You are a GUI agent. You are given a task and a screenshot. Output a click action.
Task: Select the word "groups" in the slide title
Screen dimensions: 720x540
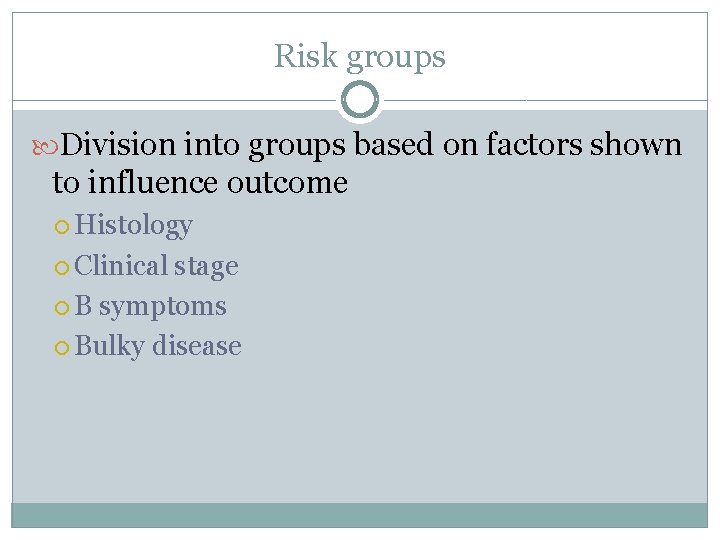click(396, 59)
